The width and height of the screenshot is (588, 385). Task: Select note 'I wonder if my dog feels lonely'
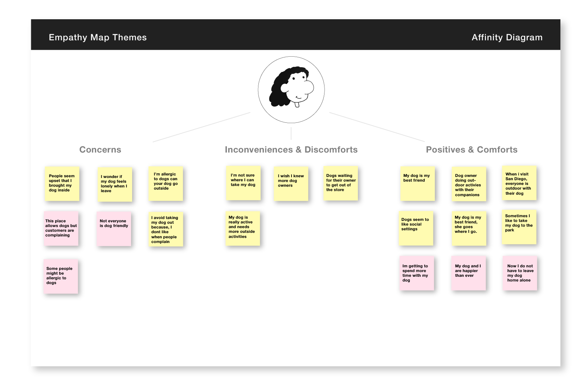pos(115,185)
